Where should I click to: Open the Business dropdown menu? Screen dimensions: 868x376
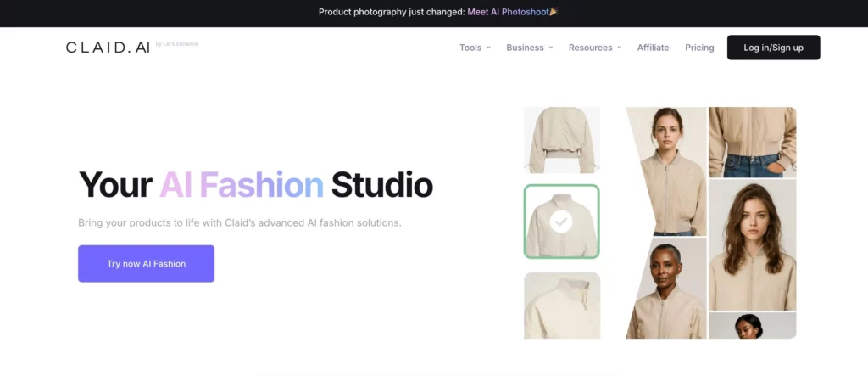click(x=529, y=48)
